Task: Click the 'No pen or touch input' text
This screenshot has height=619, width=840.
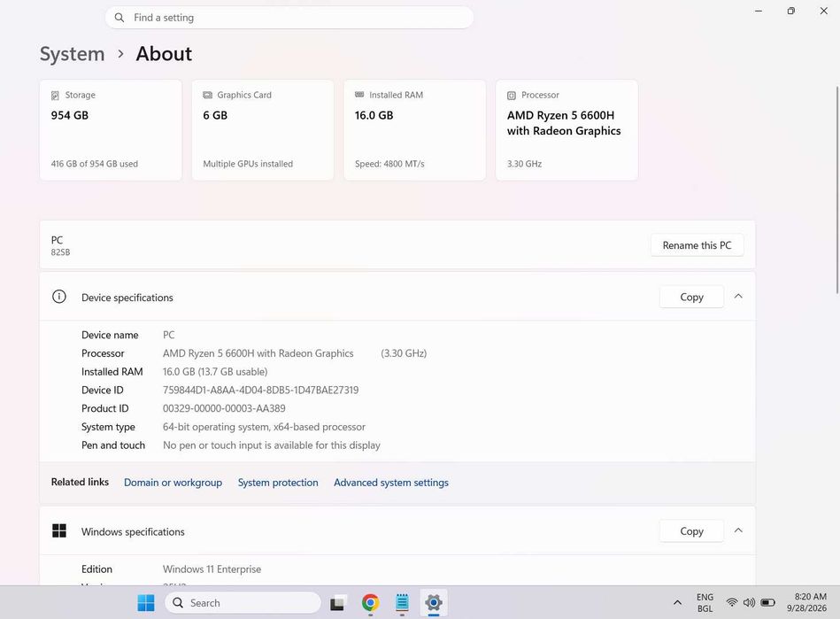Action: tap(272, 445)
